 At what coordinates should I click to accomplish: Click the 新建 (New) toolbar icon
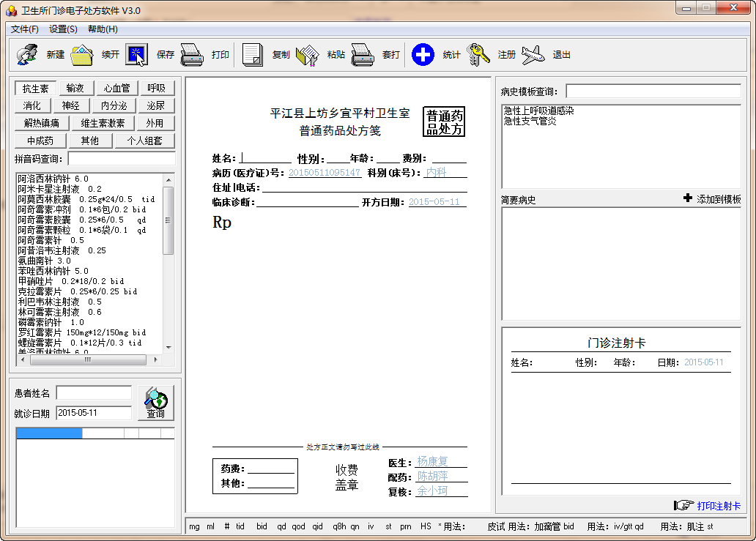[27, 55]
